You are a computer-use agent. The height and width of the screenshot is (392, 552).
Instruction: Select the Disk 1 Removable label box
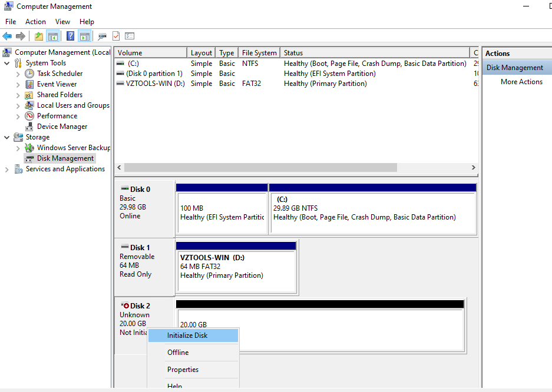pyautogui.click(x=144, y=267)
